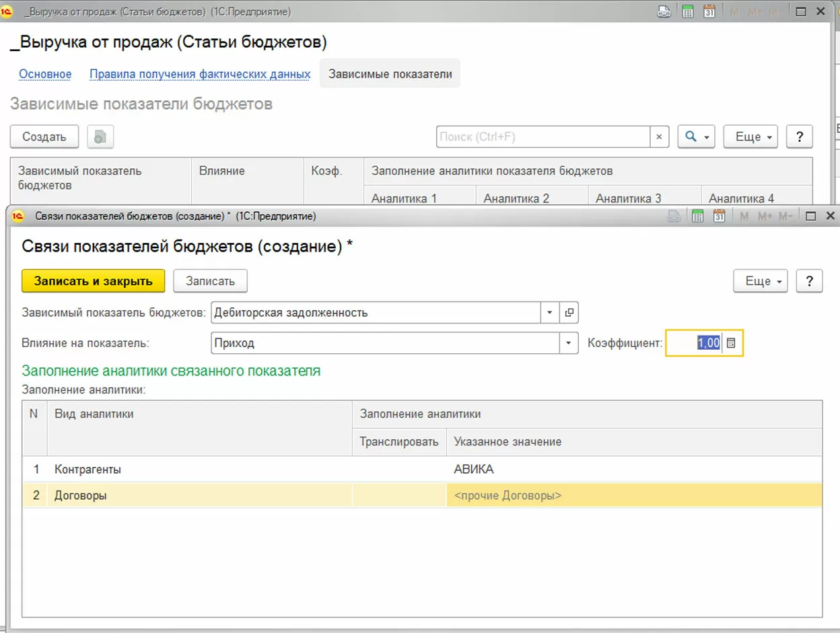Click the Влияние column header in the back list
The width and height of the screenshot is (840, 633).
(248, 180)
